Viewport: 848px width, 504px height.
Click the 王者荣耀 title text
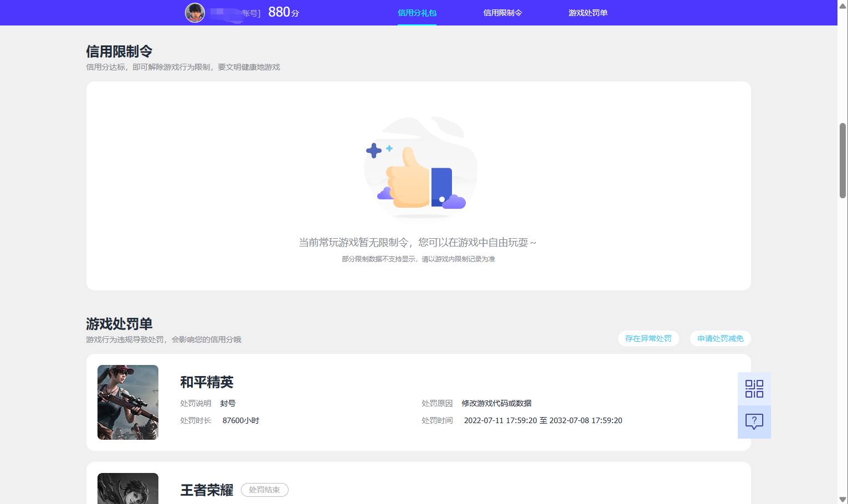(x=207, y=490)
